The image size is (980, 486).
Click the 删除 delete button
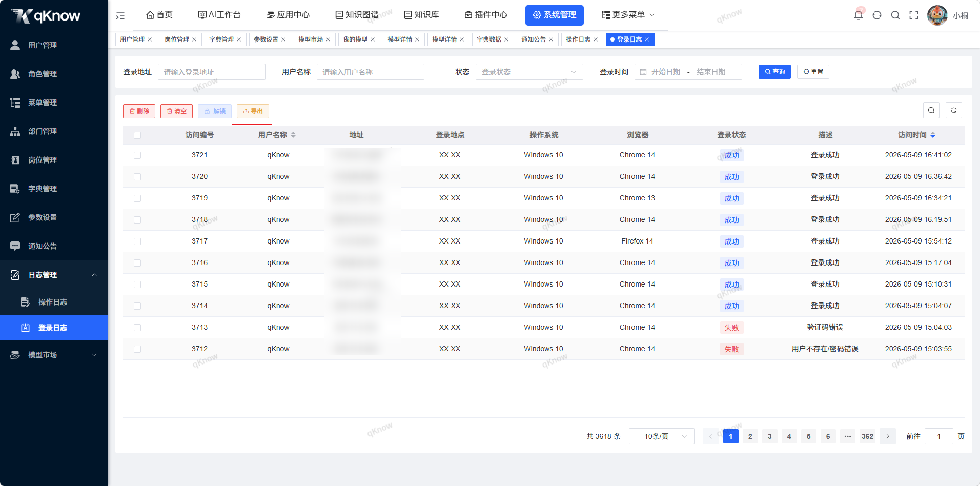pos(139,111)
